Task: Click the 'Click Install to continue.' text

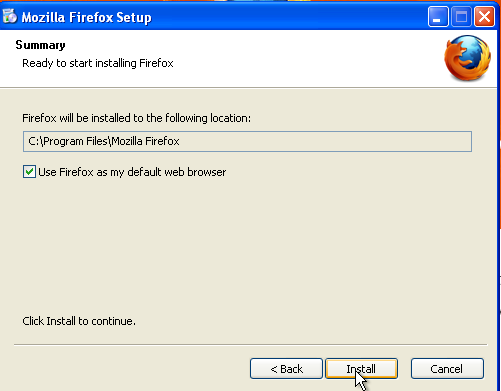Action: pyautogui.click(x=79, y=321)
